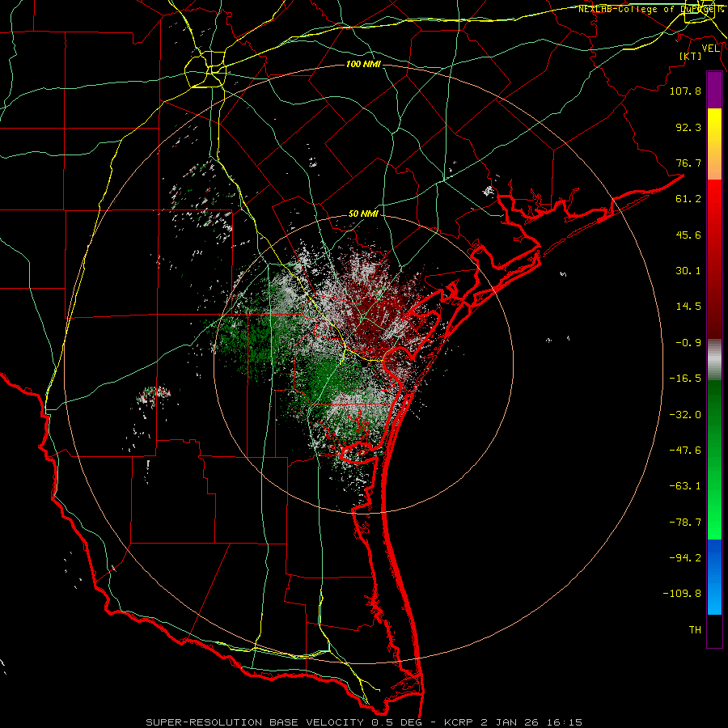Pick the black TH segment of the color bar
Screen dimensions: 728x728
(x=714, y=630)
